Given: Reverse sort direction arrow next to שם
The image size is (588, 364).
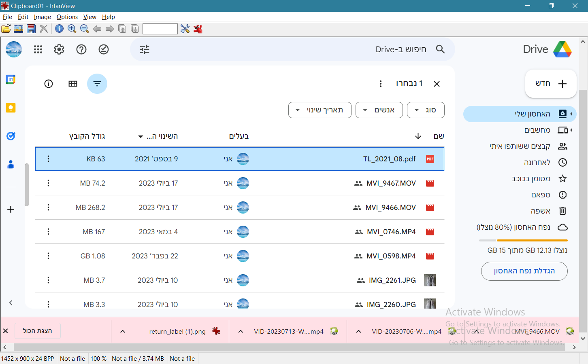Looking at the screenshot, I should coord(418,136).
